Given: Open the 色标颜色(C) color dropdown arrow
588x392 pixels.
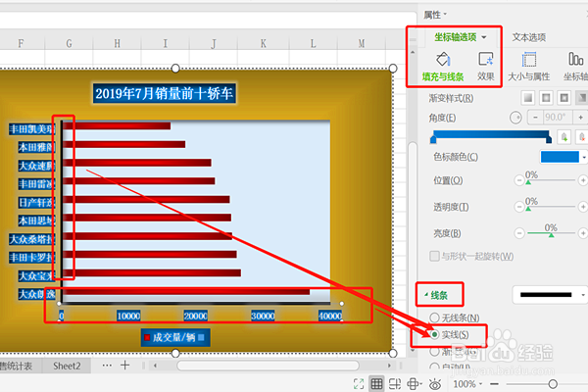Looking at the screenshot, I should point(584,157).
